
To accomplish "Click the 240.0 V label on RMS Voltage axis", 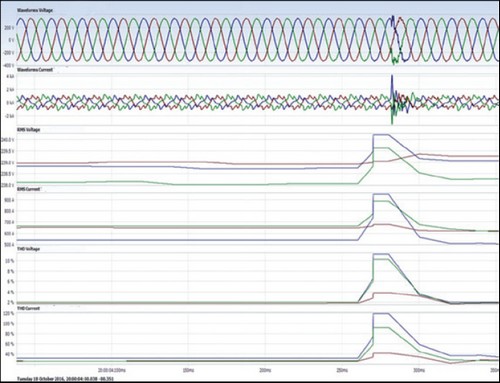I will [8, 140].
